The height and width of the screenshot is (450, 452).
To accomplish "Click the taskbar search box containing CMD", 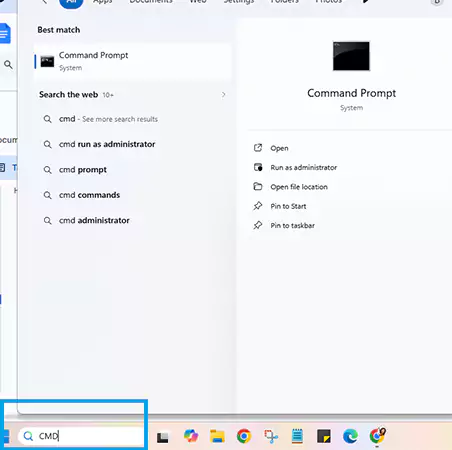I will 82,436.
